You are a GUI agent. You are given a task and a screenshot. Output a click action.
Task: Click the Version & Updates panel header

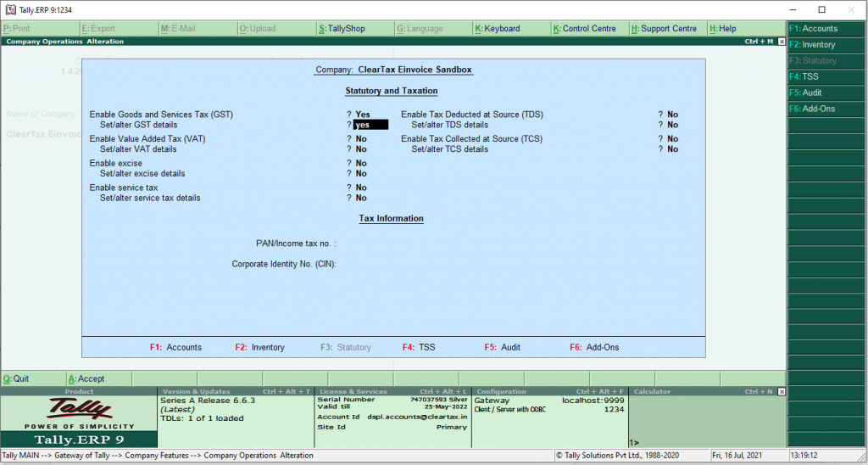236,392
